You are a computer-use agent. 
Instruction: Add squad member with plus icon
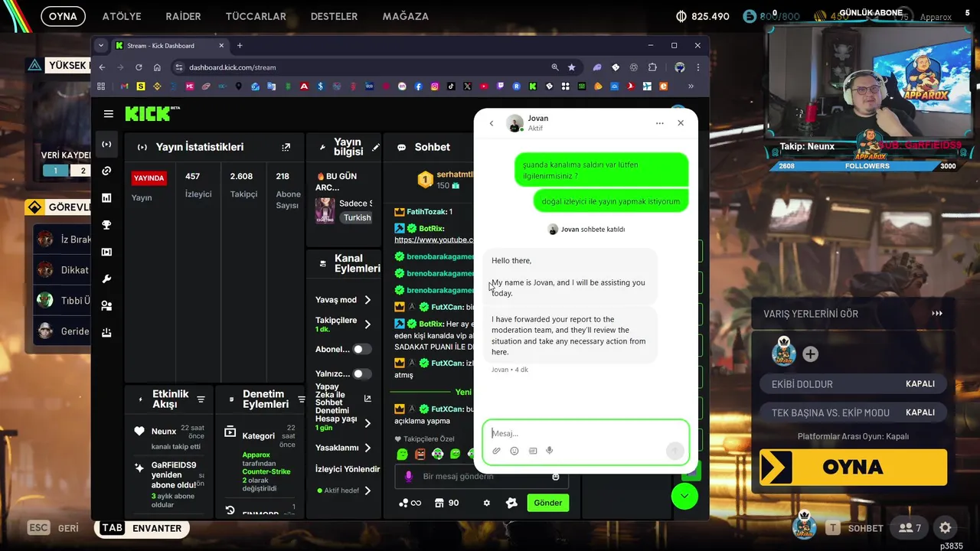tap(810, 354)
